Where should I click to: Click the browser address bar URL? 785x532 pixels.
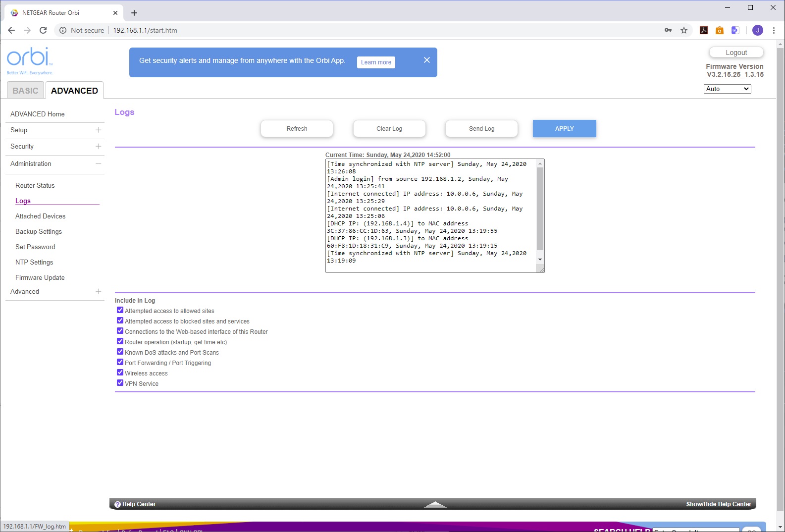point(145,30)
